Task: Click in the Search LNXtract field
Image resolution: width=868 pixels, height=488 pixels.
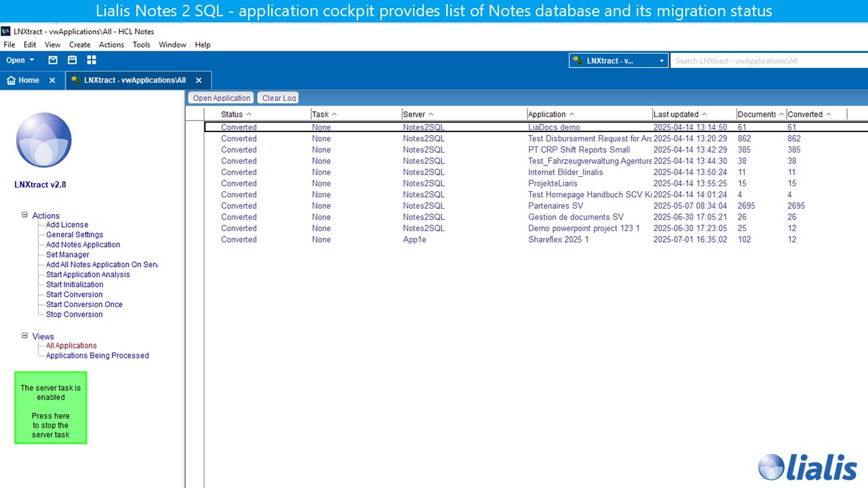Action: coord(766,61)
